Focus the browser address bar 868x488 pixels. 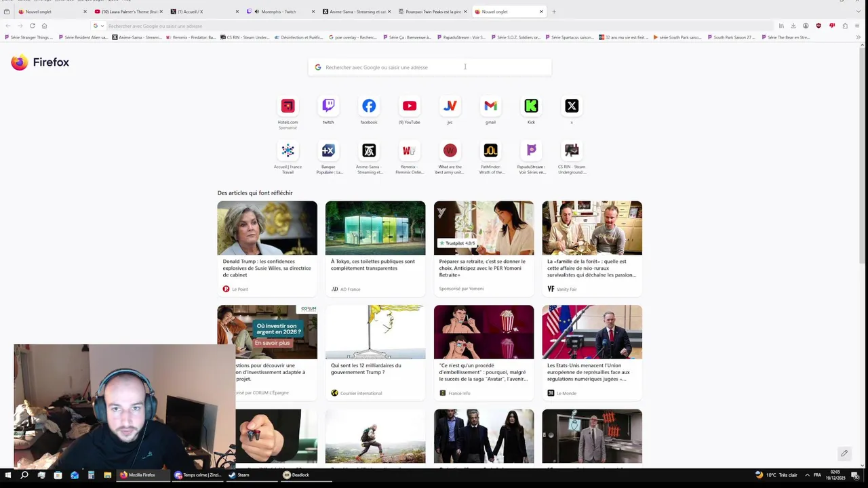click(x=434, y=26)
